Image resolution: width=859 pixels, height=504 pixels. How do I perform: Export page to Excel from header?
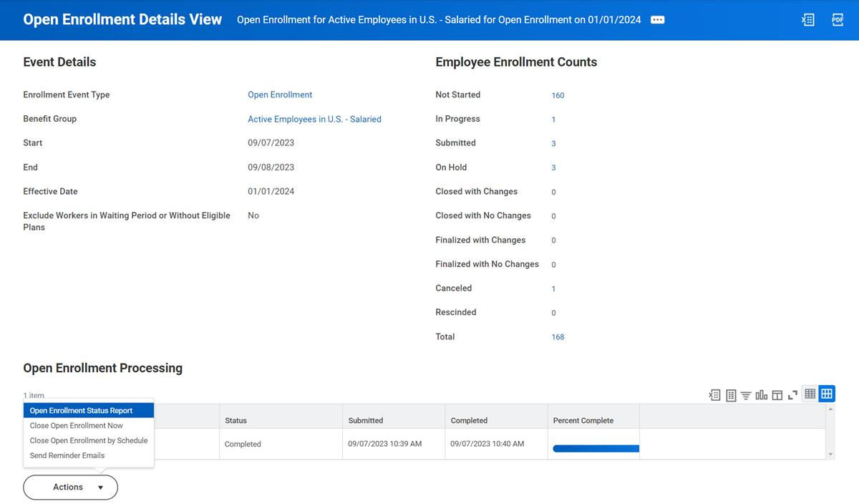click(x=808, y=20)
